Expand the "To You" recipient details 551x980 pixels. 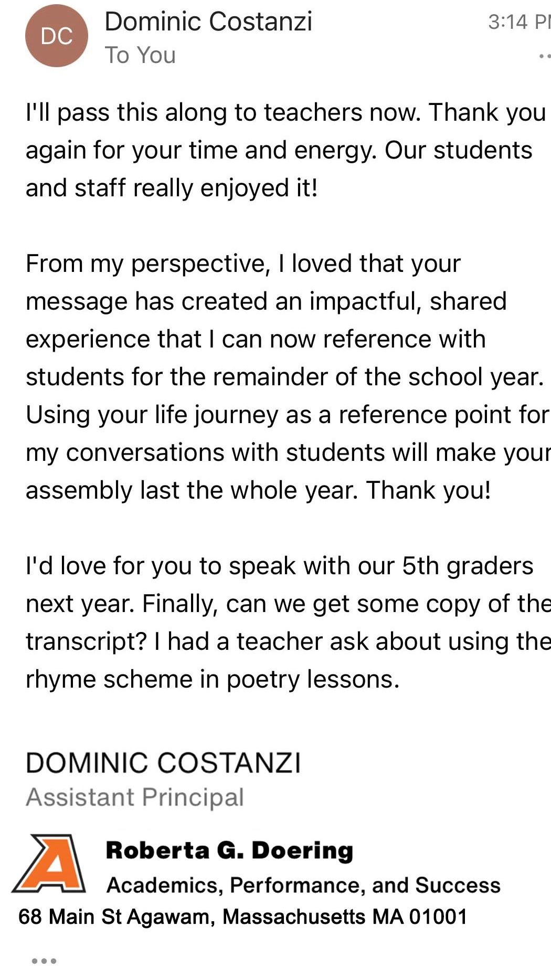click(140, 55)
